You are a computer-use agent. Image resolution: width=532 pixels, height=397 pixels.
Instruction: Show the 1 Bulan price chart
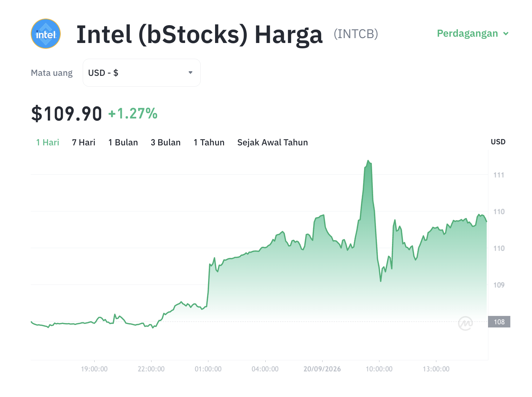click(123, 143)
